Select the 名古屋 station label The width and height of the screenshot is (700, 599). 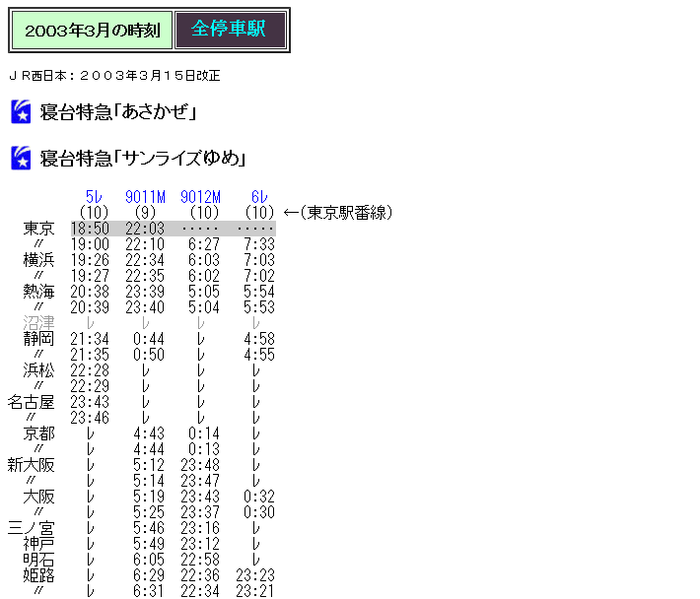coord(31,402)
